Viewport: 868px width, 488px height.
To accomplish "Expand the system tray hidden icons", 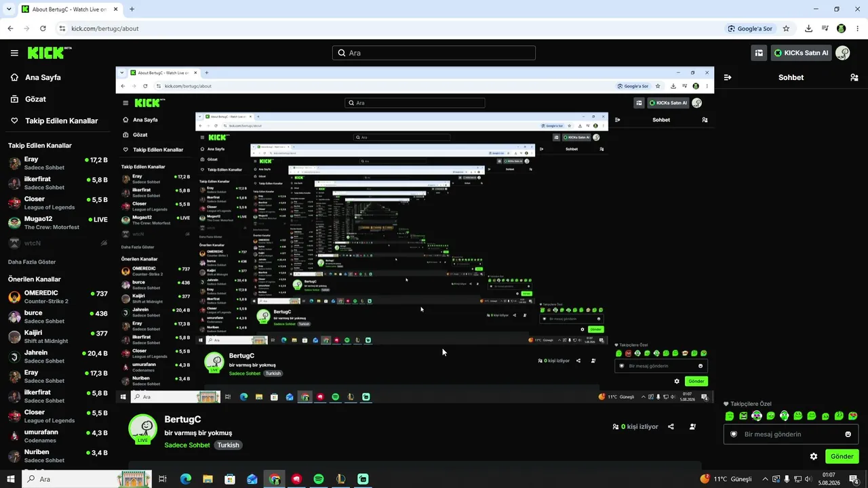I will [765, 479].
